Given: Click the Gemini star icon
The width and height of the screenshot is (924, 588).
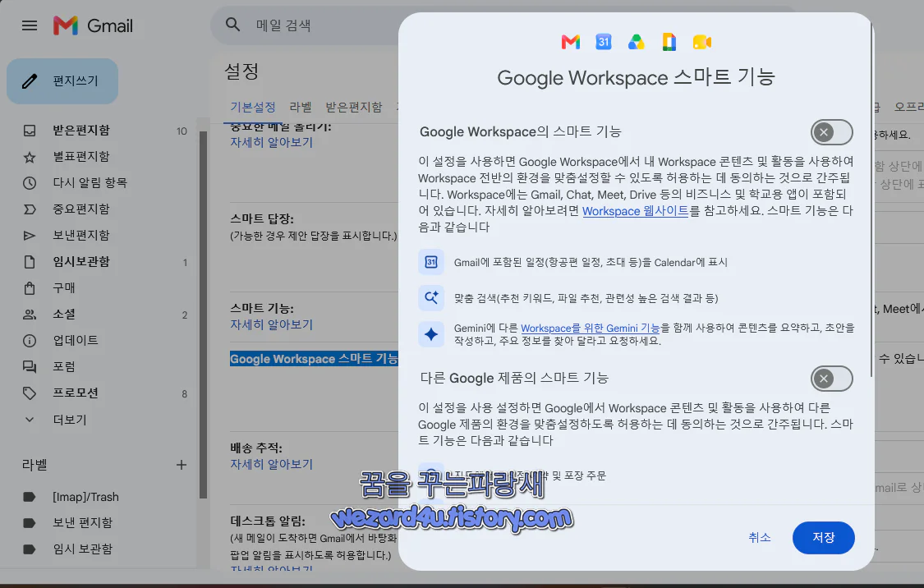Looking at the screenshot, I should tap(430, 334).
